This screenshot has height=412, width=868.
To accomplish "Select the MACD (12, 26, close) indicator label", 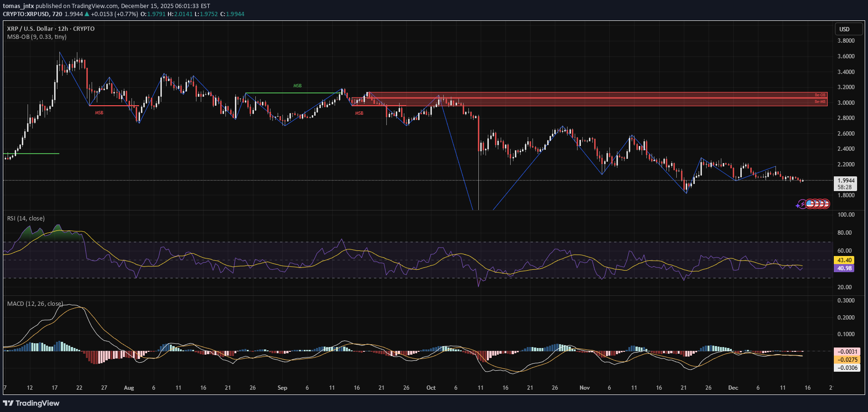I will click(35, 304).
